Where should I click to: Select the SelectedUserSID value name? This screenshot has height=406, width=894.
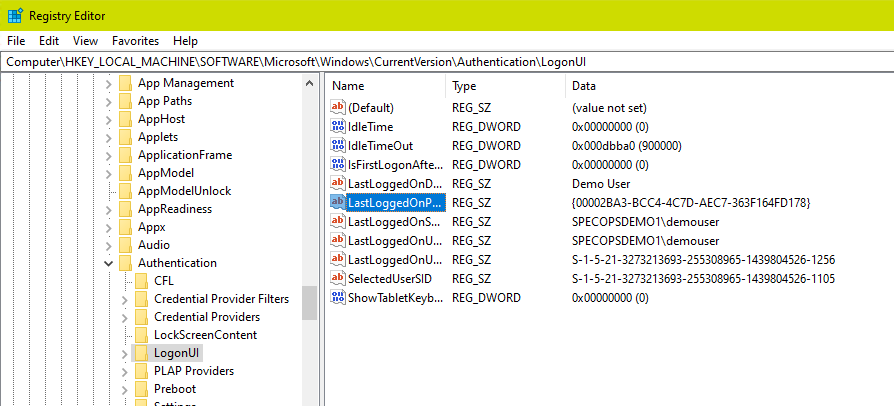pos(389,279)
